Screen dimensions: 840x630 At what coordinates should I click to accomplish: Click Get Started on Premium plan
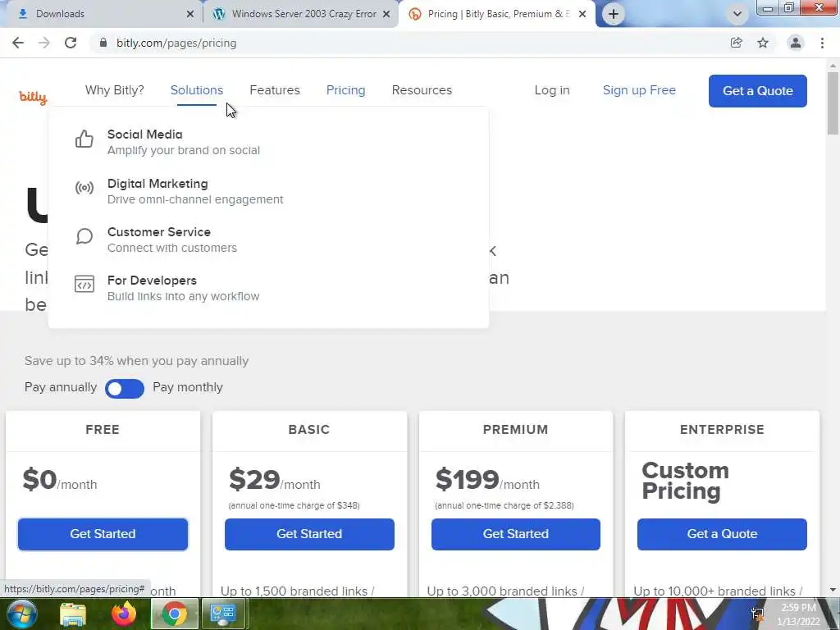click(515, 534)
